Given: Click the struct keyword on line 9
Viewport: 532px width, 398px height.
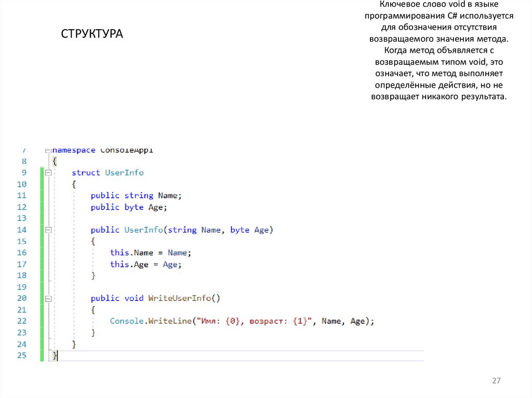Looking at the screenshot, I should tap(86, 173).
